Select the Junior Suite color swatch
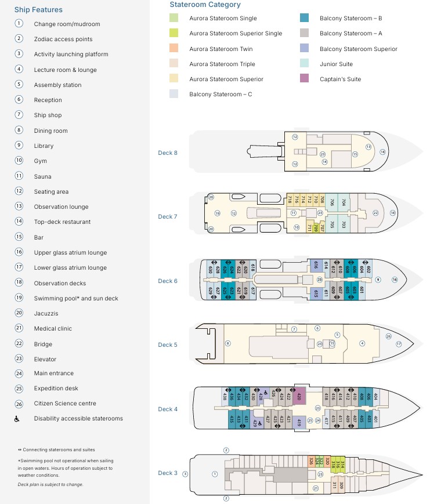The width and height of the screenshot is (430, 504). [305, 63]
